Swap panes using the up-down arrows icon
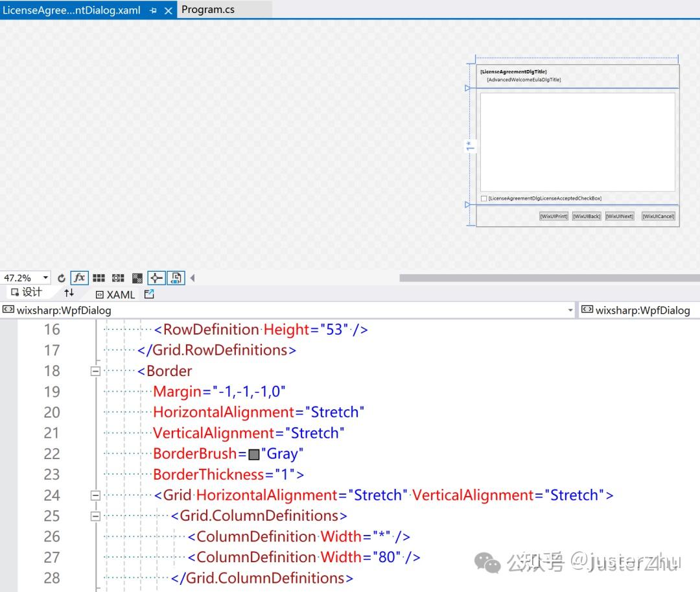 coord(69,294)
